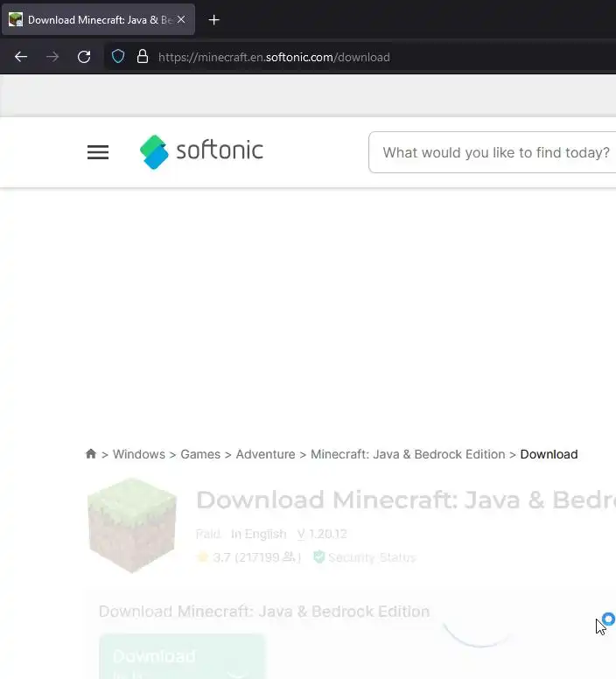Go back using the browser back arrow
Image resolution: width=616 pixels, height=679 pixels.
tap(21, 57)
